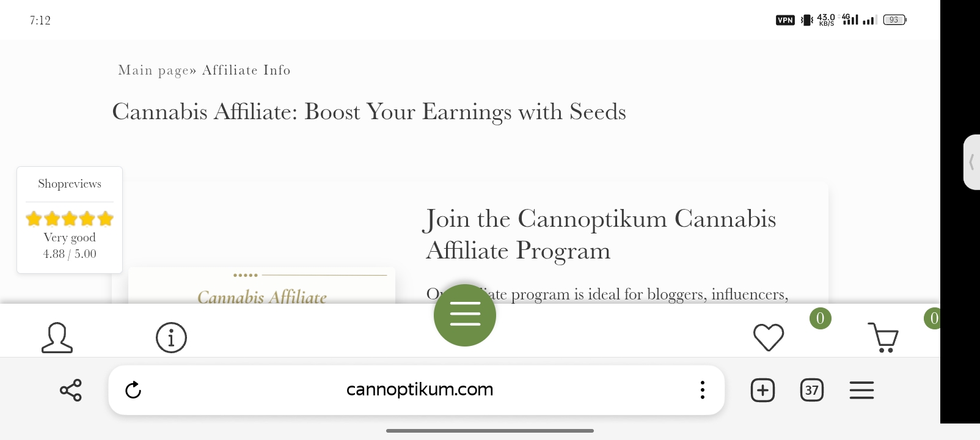Expand the side panel edge handle
The height and width of the screenshot is (440, 980).
point(971,162)
